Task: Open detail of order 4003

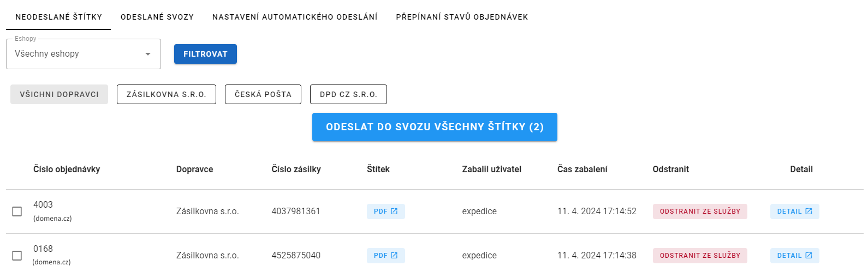Action: [794, 211]
